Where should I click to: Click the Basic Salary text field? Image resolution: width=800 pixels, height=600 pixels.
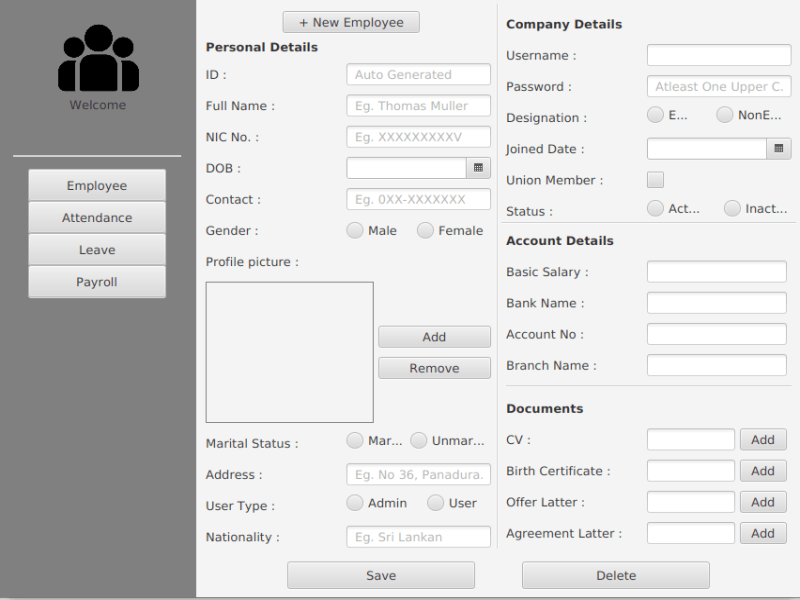[x=716, y=272]
